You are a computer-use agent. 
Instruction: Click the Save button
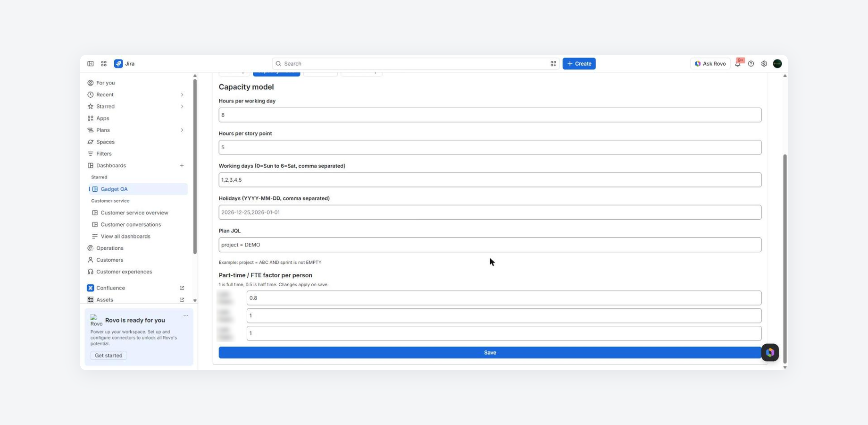[490, 353]
